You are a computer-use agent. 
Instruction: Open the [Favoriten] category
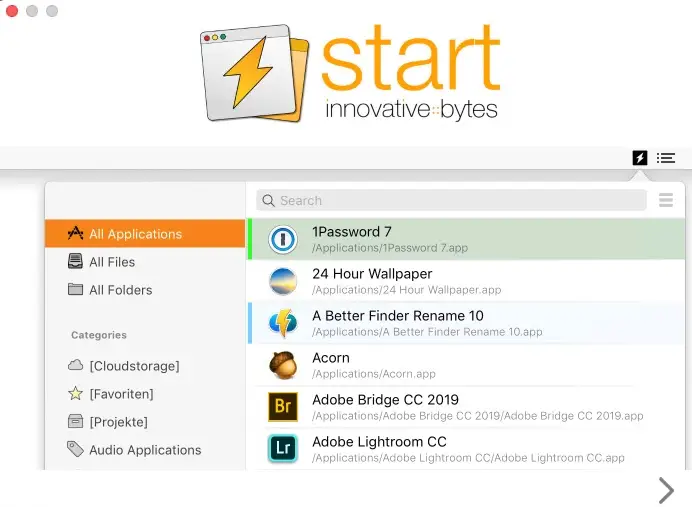pyautogui.click(x=120, y=394)
